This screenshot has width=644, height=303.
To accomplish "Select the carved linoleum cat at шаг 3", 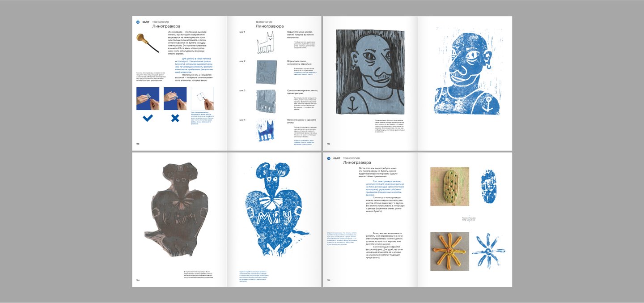I will pos(265,101).
